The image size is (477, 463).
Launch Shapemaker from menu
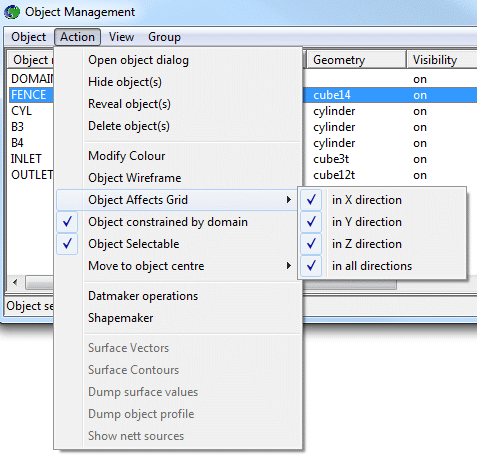179,318
